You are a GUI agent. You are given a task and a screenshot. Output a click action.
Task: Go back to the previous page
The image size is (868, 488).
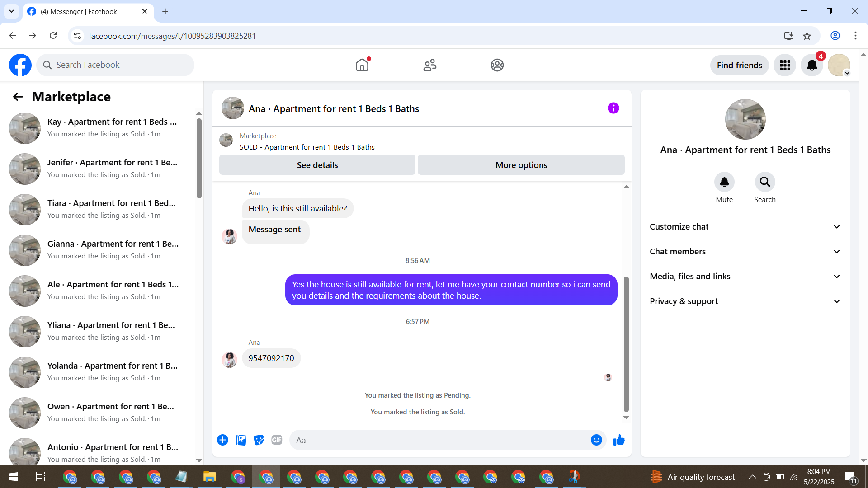13,36
